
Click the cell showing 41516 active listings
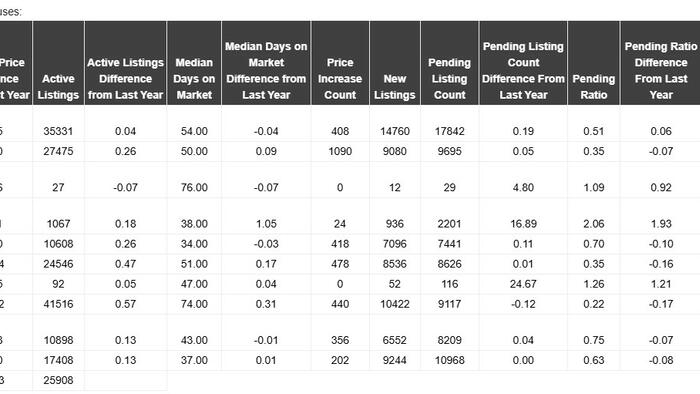click(x=58, y=304)
